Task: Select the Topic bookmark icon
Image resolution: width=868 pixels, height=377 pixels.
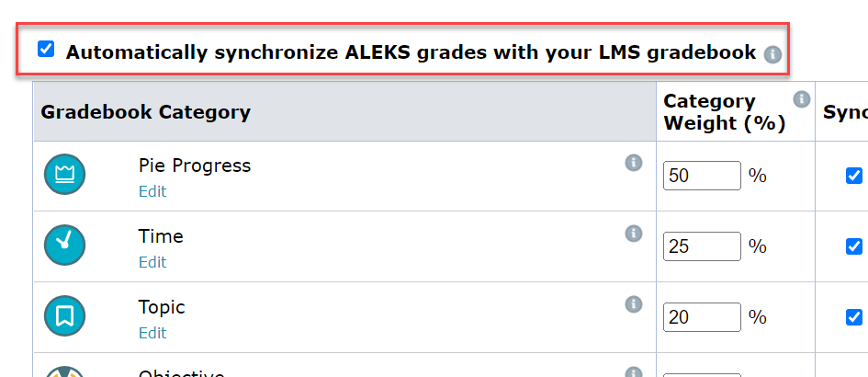Action: [x=65, y=315]
